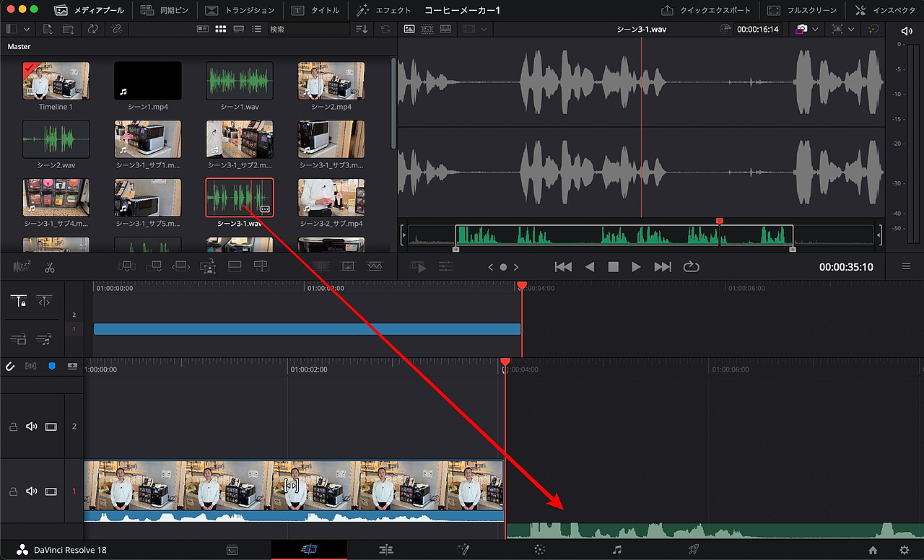924x560 pixels.
Task: Open the トランジション panel
Action: coord(240,10)
